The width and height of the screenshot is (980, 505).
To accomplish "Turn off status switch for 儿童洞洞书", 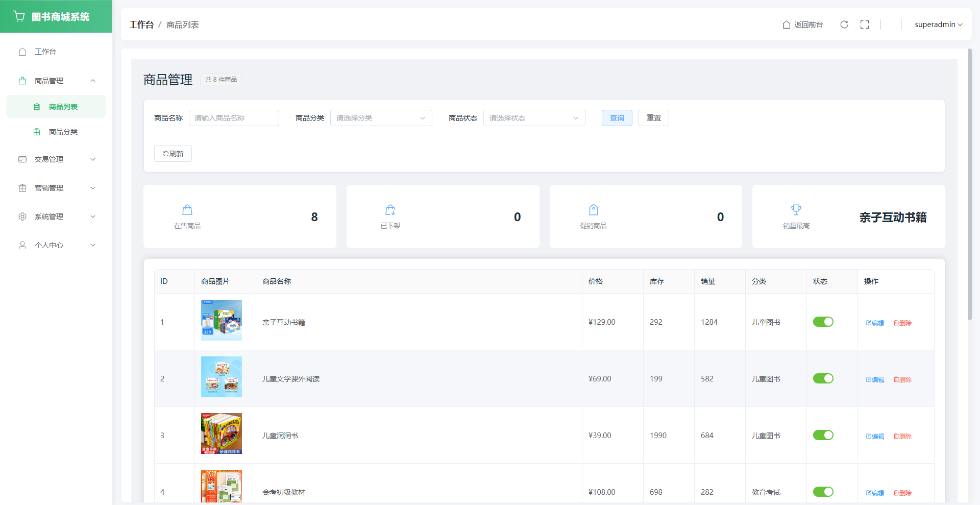I will [x=823, y=435].
